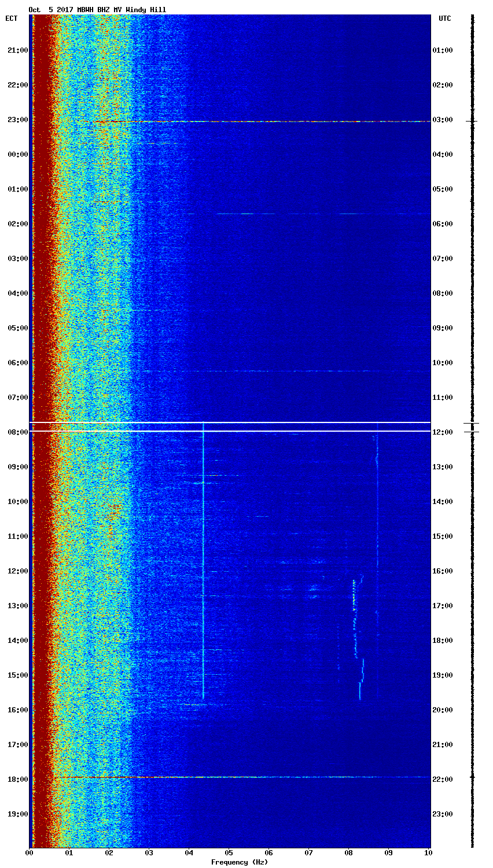Click the ECT time label 05:00

[x=18, y=328]
